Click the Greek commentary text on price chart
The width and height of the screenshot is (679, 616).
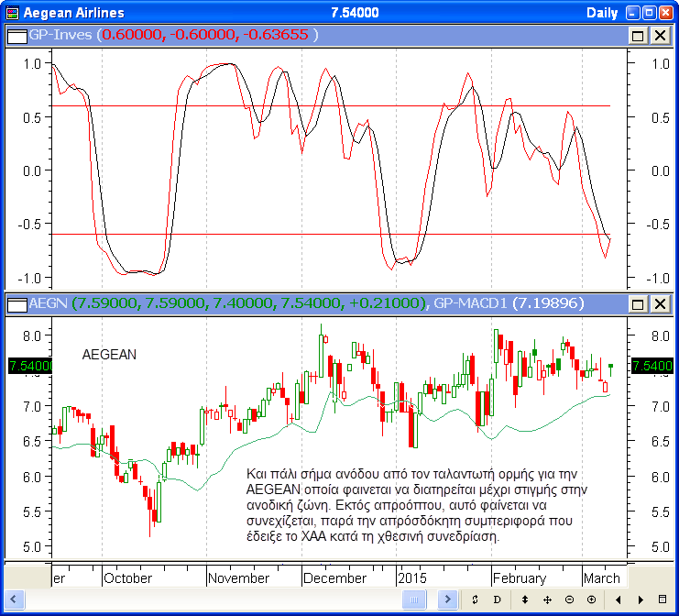click(417, 505)
